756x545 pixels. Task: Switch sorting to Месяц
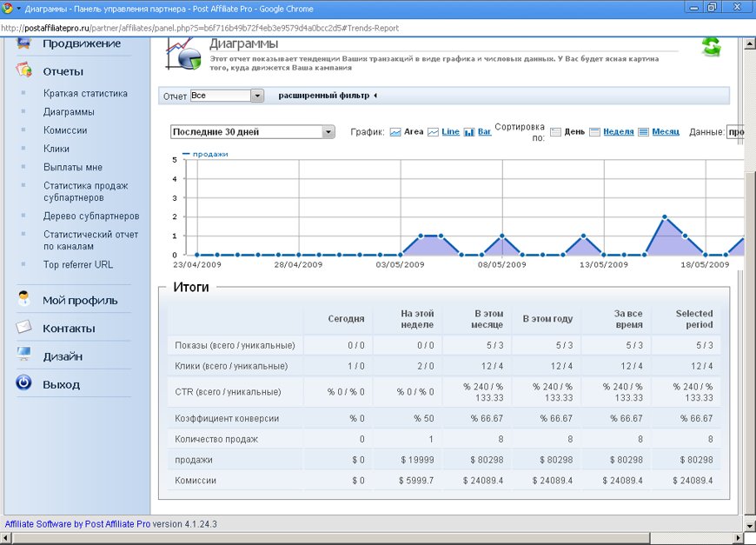point(666,132)
